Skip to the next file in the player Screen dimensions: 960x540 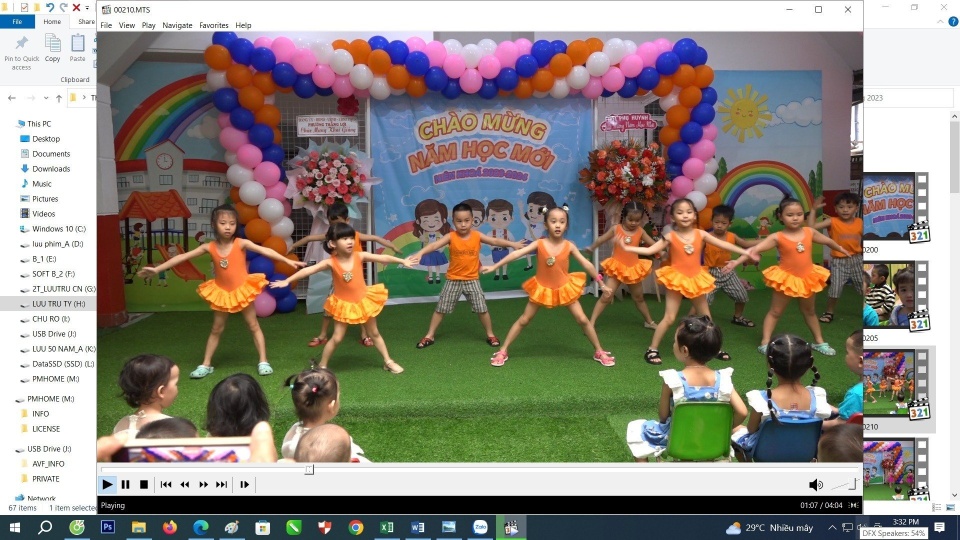pos(222,485)
